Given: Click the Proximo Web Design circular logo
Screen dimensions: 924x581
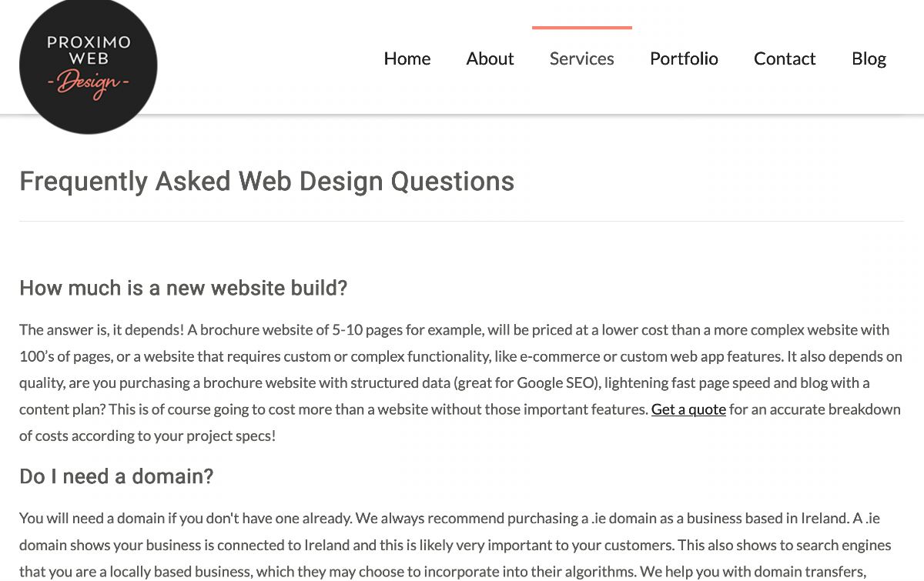Looking at the screenshot, I should [89, 65].
